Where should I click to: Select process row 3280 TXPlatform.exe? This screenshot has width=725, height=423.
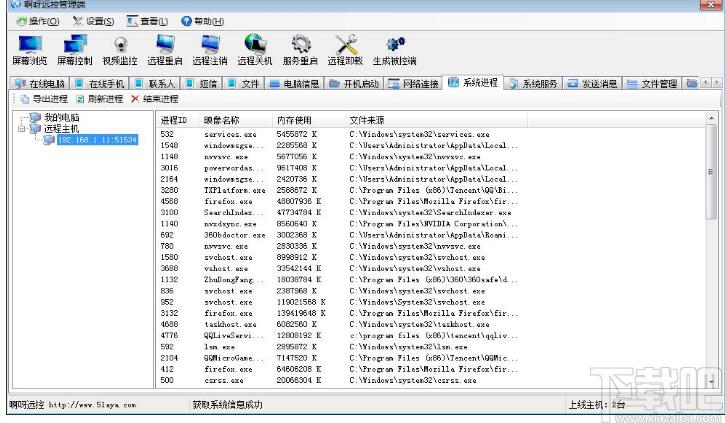tap(342, 190)
